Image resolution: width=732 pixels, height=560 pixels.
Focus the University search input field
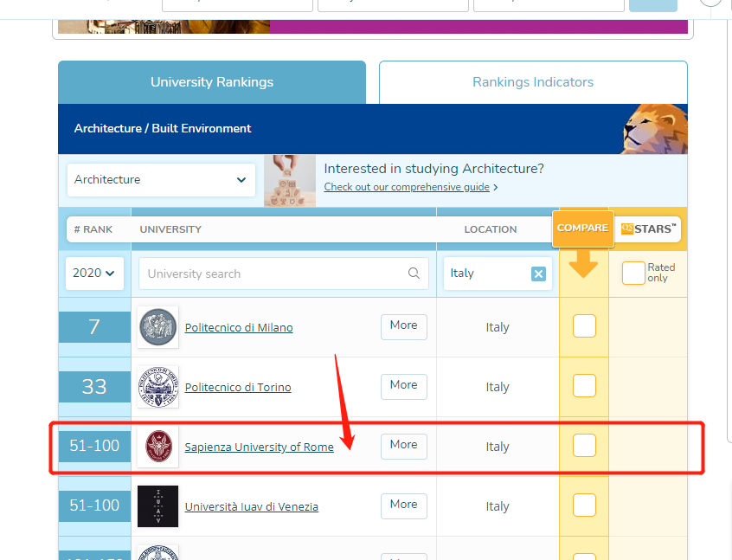(x=273, y=274)
